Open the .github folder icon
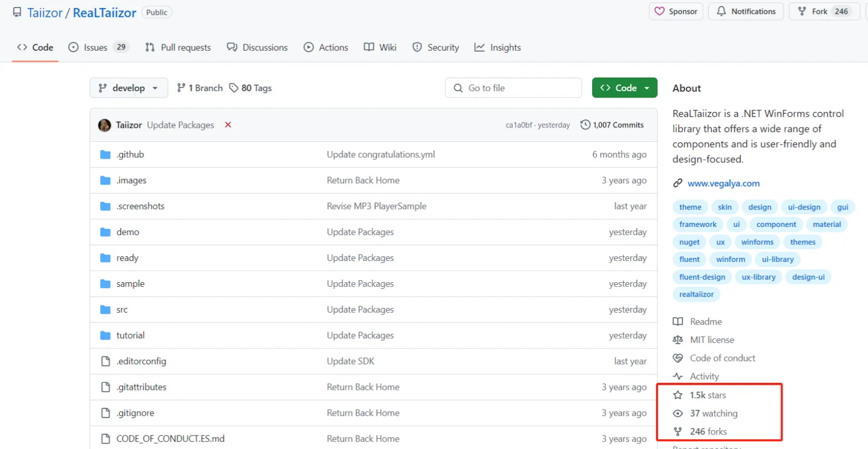Screen dimensions: 868x449 pos(105,155)
